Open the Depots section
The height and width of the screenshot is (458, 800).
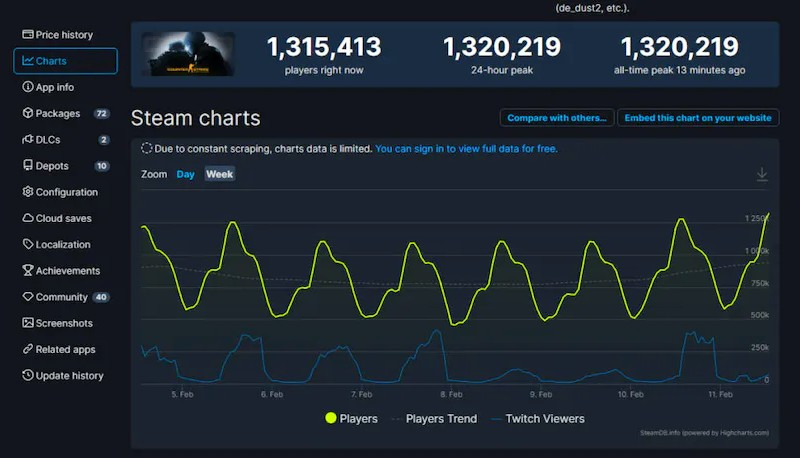tap(65, 166)
